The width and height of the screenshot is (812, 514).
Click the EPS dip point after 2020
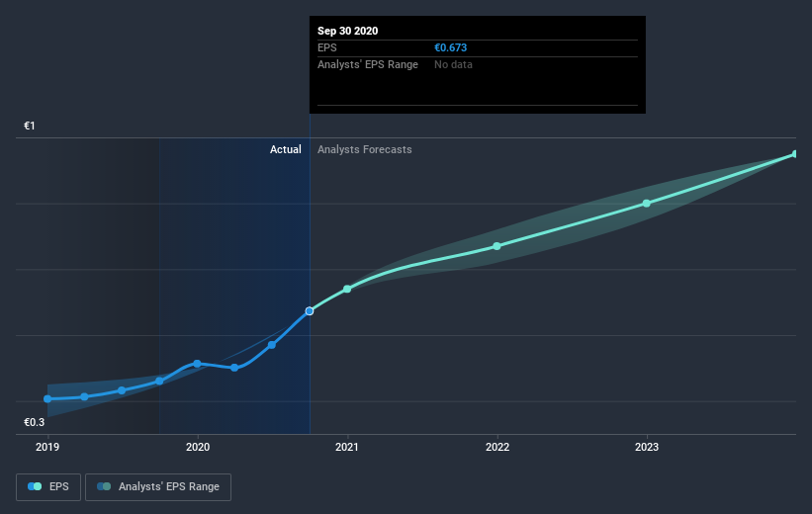234,368
